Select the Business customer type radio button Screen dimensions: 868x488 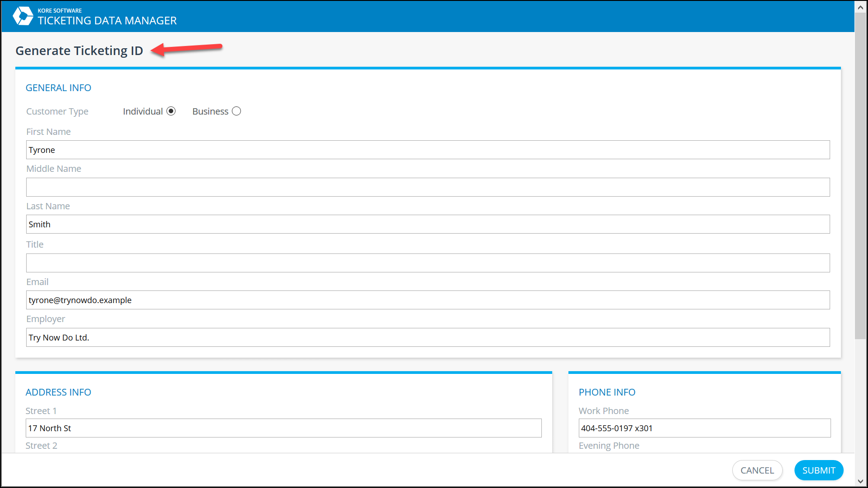(236, 111)
